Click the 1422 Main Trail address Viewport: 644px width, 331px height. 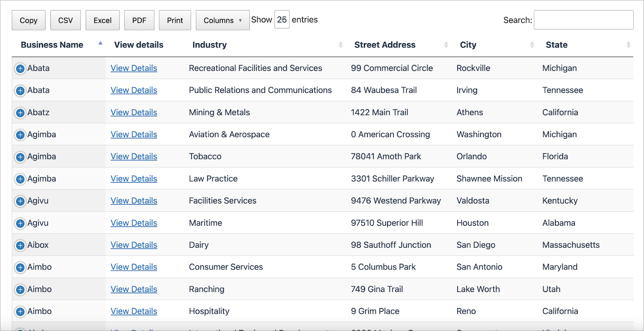point(380,112)
